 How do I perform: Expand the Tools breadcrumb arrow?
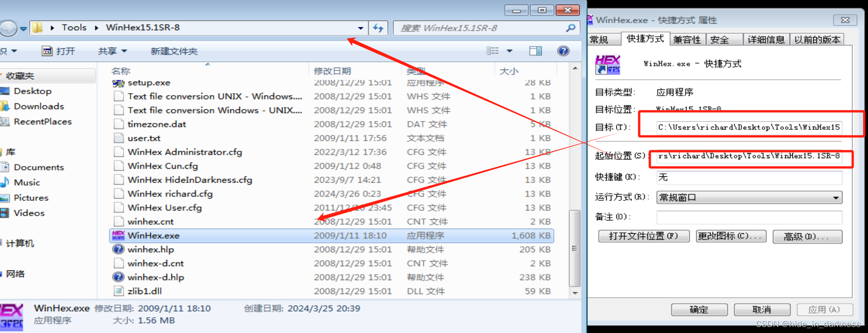tap(52, 28)
